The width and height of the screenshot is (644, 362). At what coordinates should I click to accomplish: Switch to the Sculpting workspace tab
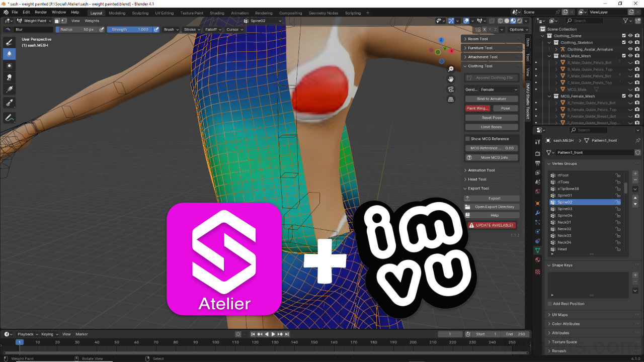click(140, 13)
